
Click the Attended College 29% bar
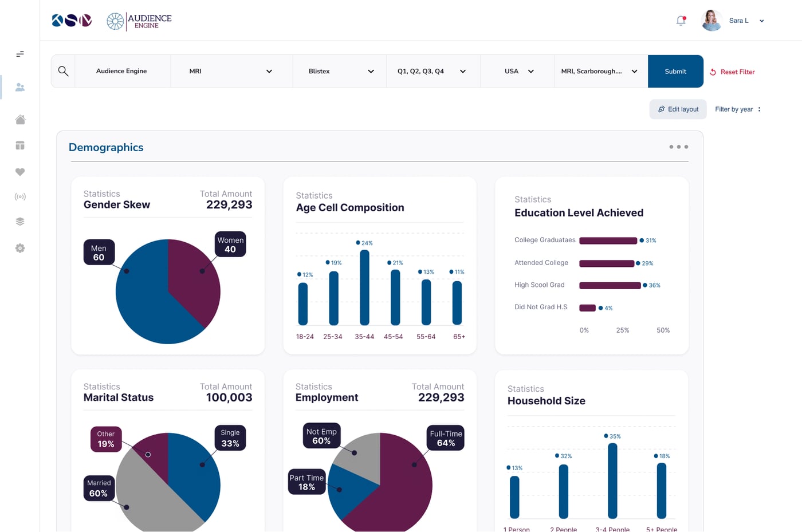pyautogui.click(x=607, y=263)
